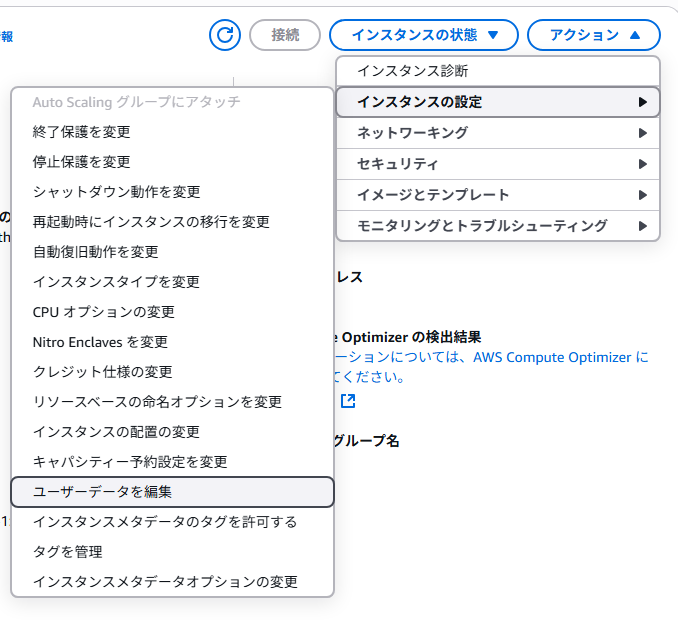Select シャットダウン動作を変更
678x625 pixels.
(x=173, y=192)
